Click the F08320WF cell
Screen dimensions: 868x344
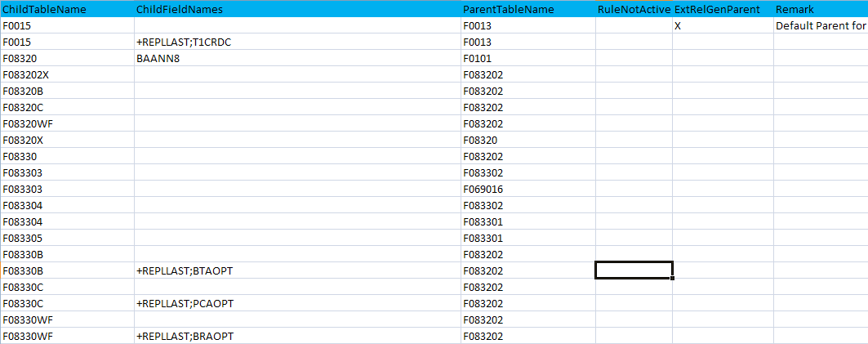tap(28, 123)
